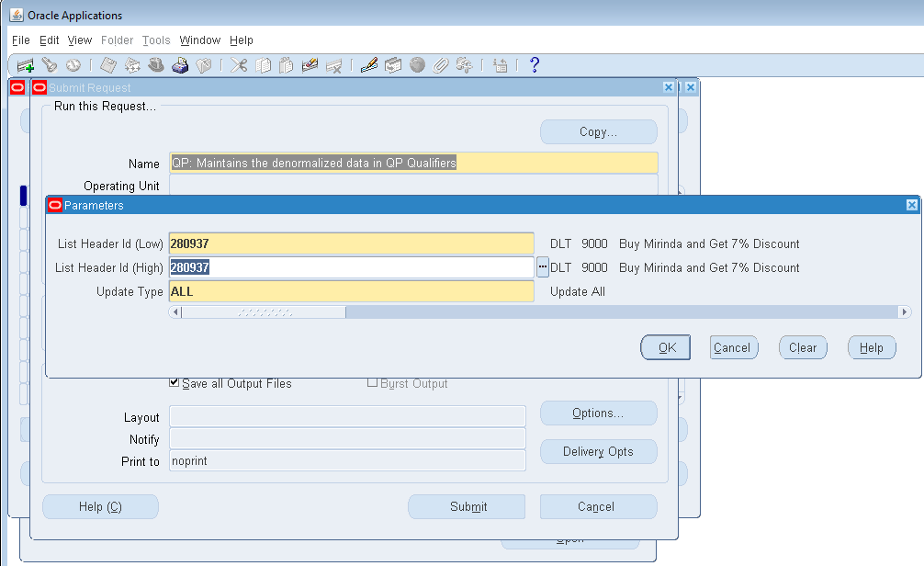Close the Submit Request window

pyautogui.click(x=669, y=87)
